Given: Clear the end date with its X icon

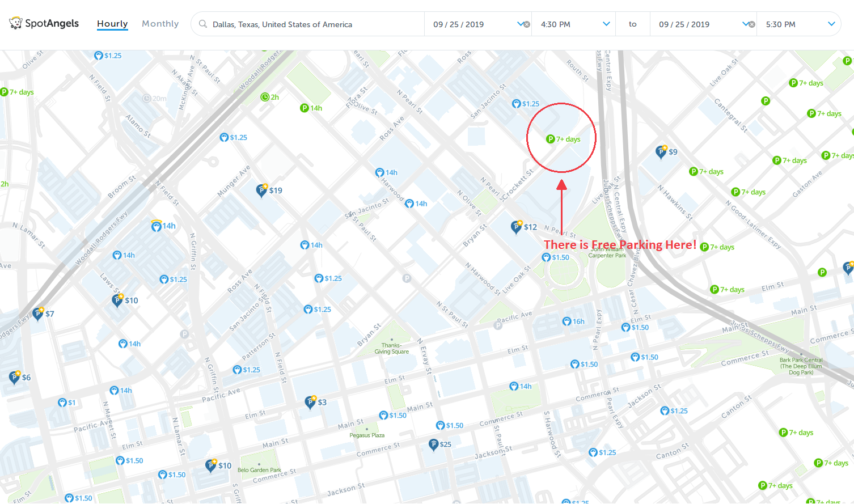Looking at the screenshot, I should (752, 24).
